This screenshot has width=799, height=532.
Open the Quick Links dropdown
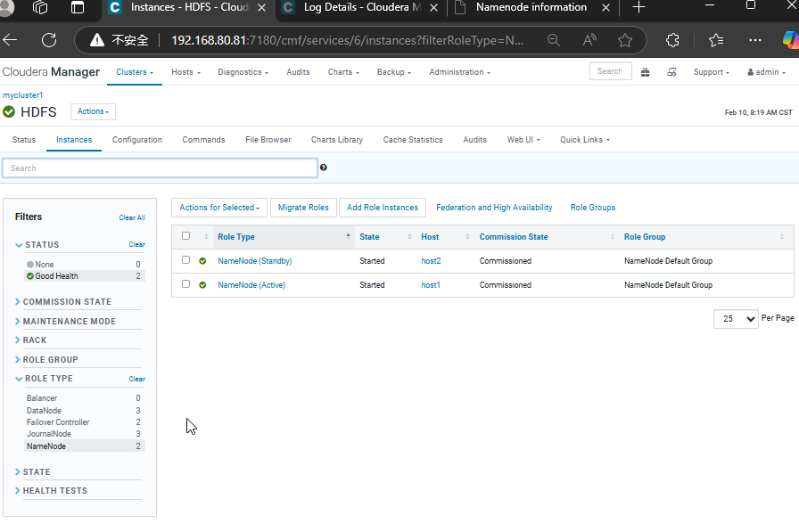585,140
